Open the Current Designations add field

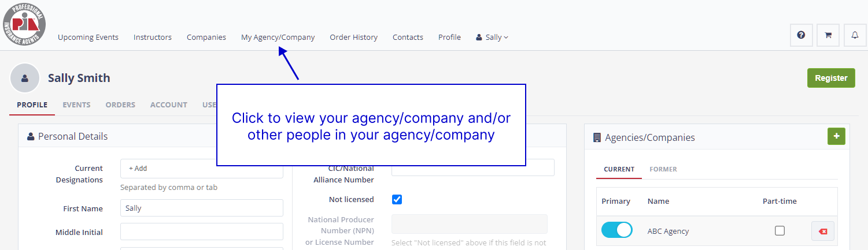(x=201, y=169)
